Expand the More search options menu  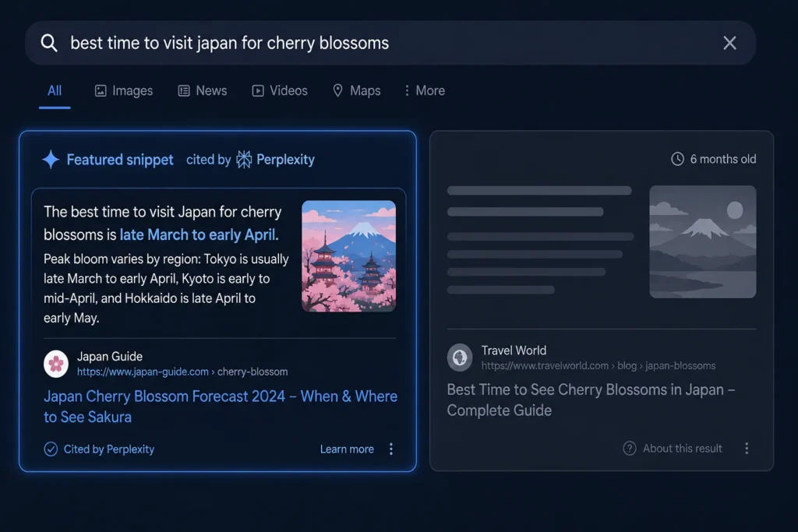pyautogui.click(x=424, y=90)
